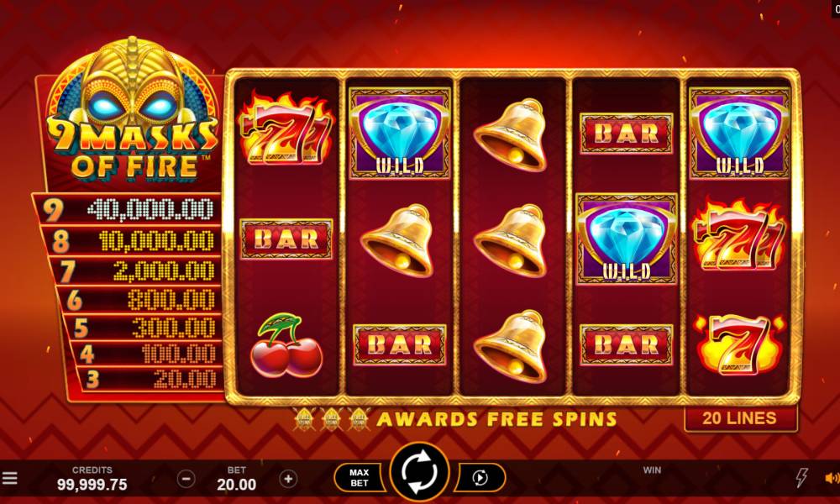Click the single flaming 7 on reel five

(740, 344)
